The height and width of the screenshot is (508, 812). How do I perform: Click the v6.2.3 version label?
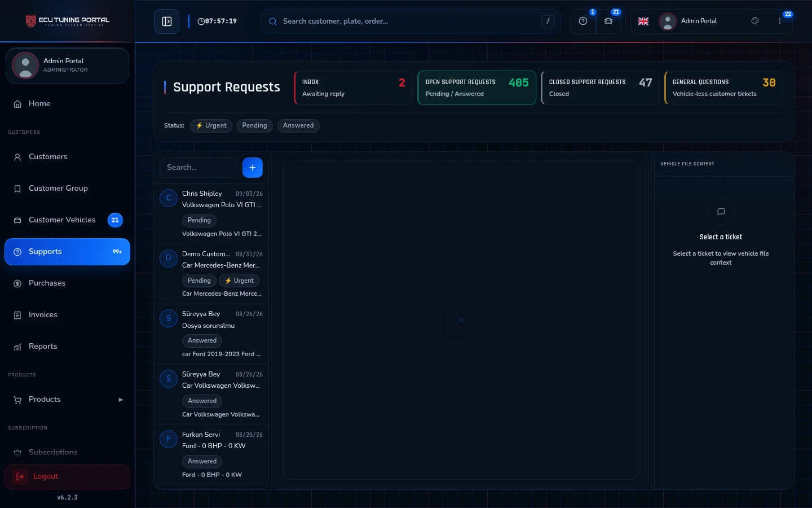[68, 498]
